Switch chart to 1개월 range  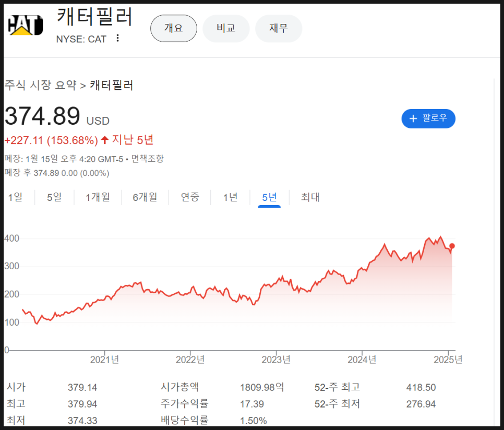click(98, 197)
